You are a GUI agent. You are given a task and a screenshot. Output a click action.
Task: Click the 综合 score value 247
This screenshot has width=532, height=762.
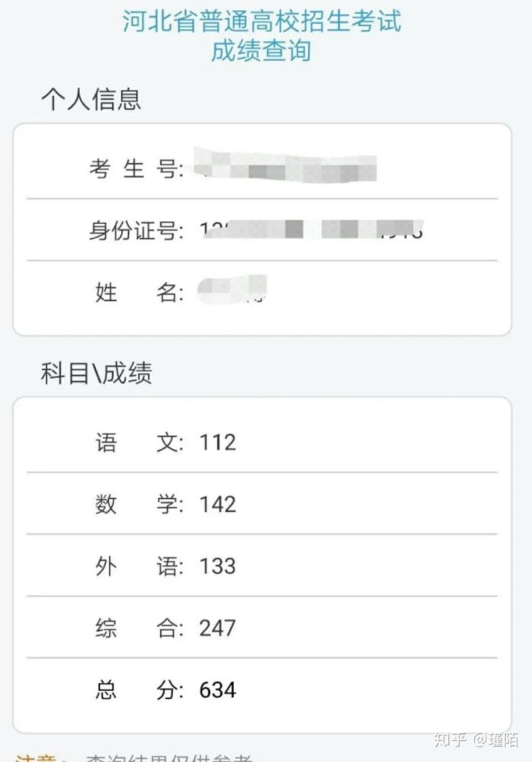[x=217, y=629]
